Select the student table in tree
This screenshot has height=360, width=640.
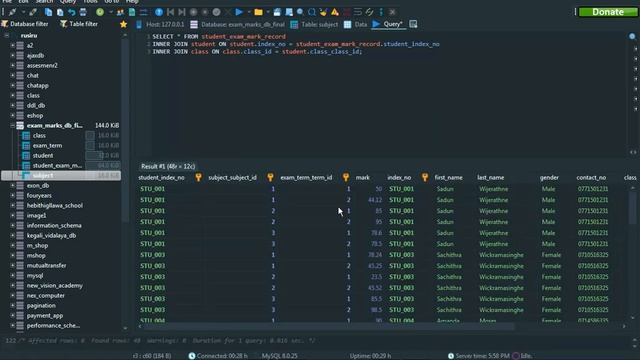[x=43, y=156]
